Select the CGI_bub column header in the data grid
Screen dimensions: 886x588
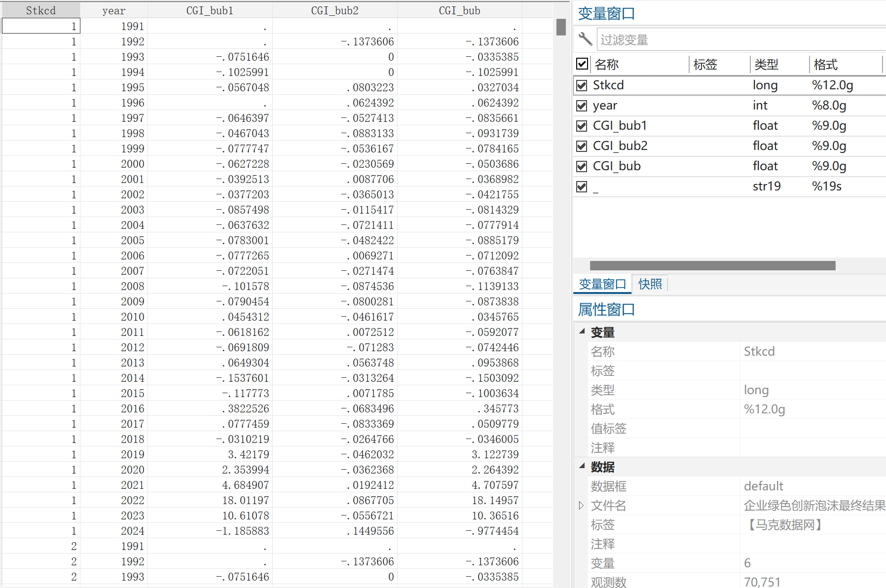(x=459, y=10)
